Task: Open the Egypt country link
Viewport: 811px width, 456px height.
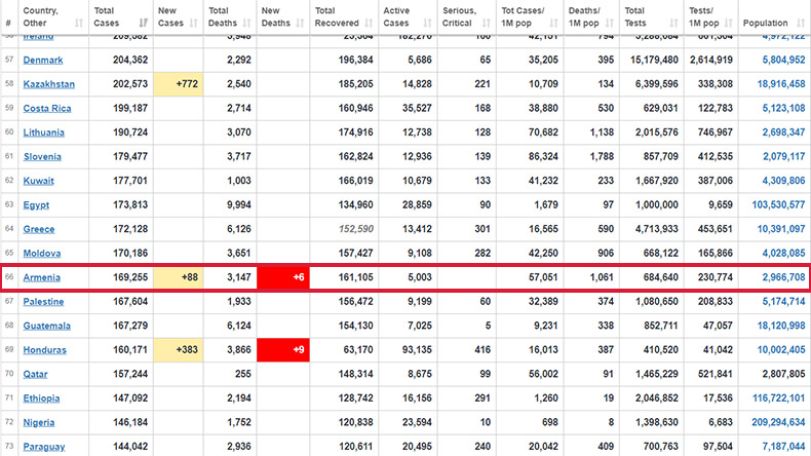Action: click(x=36, y=205)
